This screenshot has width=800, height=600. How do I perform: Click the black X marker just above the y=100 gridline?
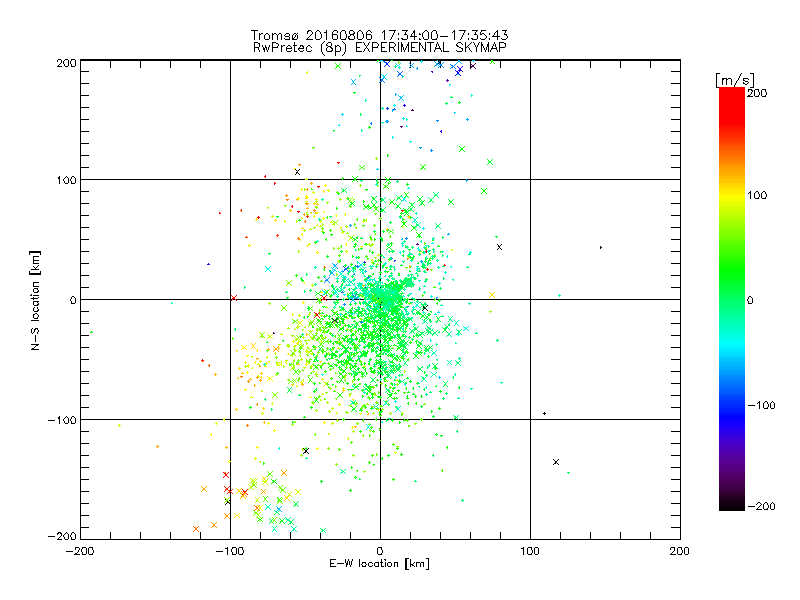point(297,172)
